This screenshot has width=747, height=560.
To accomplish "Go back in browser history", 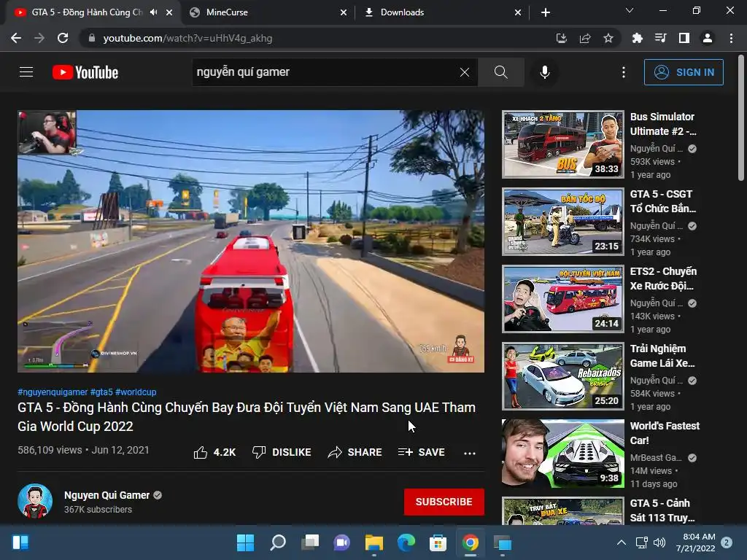I will (16, 38).
